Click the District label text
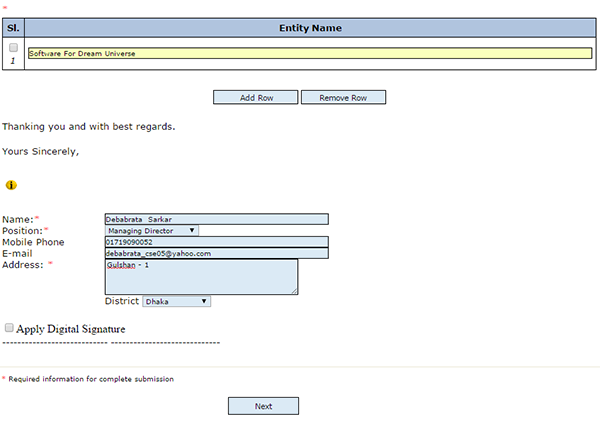The height and width of the screenshot is (424, 600). [122, 301]
